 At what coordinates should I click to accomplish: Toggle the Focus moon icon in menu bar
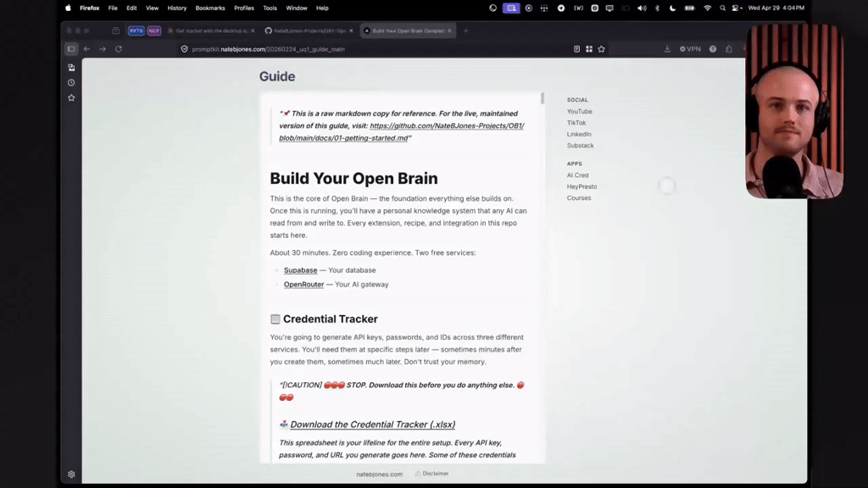pyautogui.click(x=672, y=8)
